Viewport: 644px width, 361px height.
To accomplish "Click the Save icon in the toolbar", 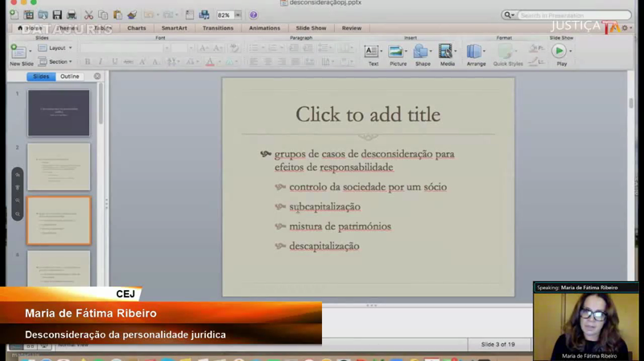I will (x=57, y=15).
